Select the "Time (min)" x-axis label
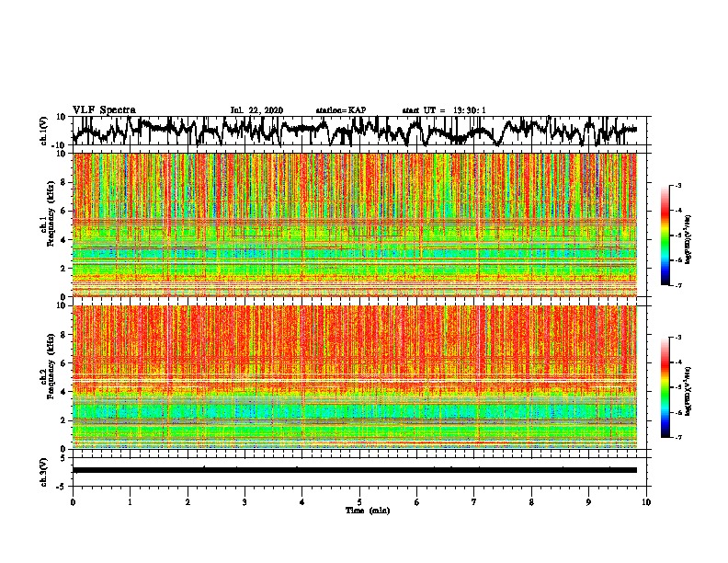 368,511
